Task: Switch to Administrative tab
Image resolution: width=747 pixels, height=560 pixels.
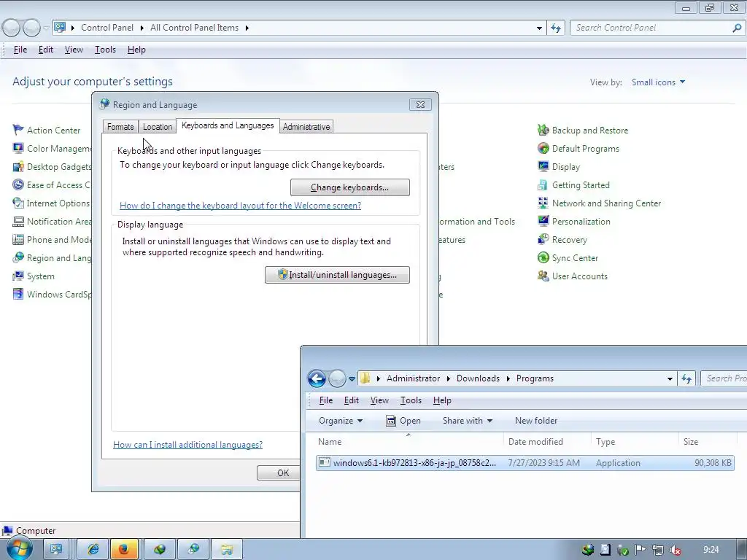Action: point(306,127)
